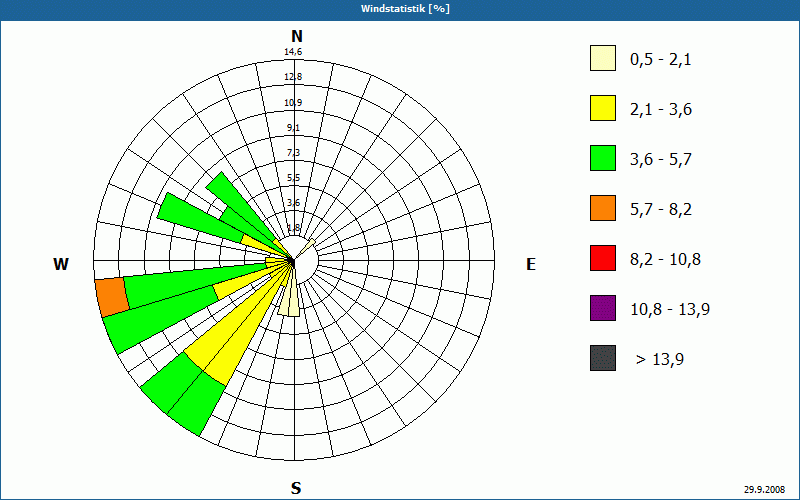
Task: Click the yellow 2,1 - 3,6 legend swatch
Action: 603,108
